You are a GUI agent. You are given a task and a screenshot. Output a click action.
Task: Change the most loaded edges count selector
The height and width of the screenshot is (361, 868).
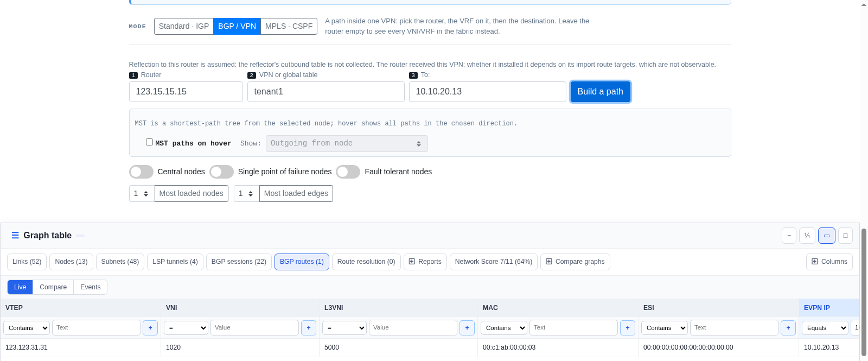246,193
